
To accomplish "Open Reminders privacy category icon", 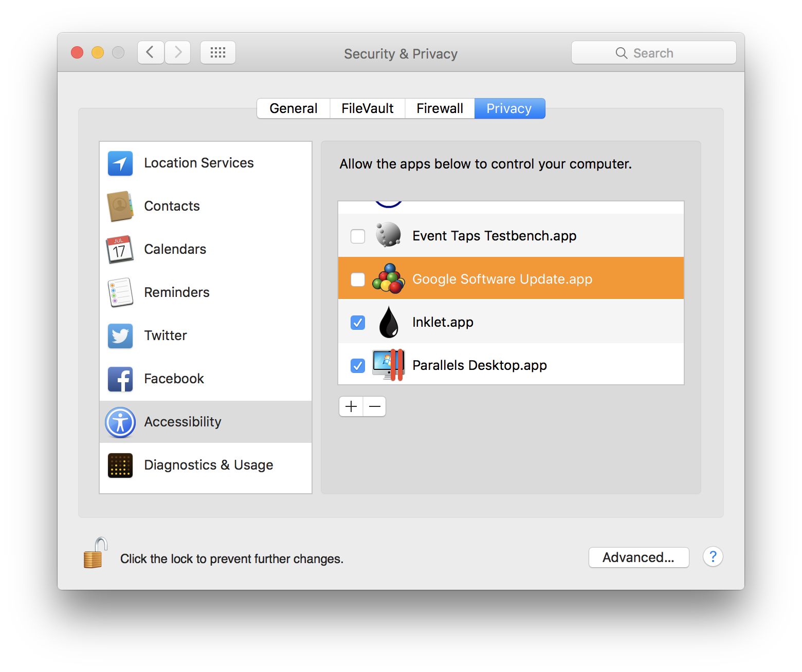I will (x=120, y=293).
